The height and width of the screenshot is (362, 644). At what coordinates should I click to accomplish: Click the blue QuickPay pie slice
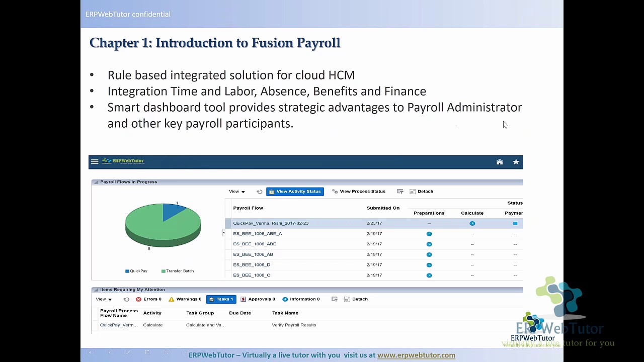(173, 211)
